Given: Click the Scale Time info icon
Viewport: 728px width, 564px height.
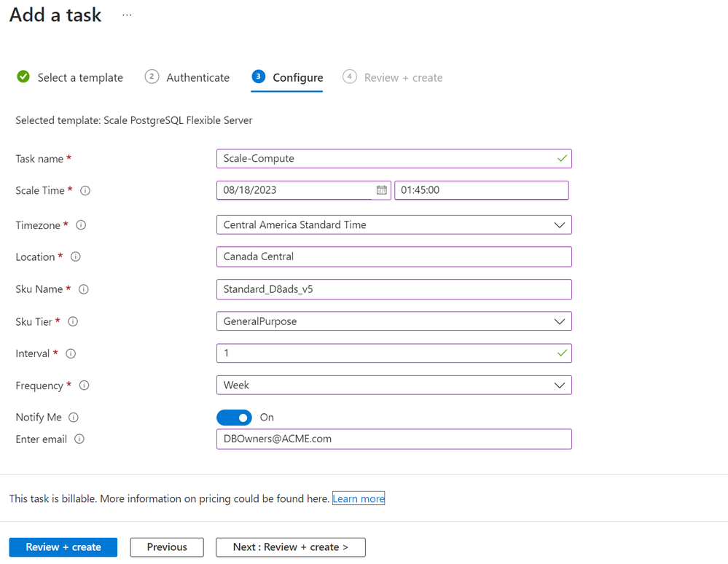Looking at the screenshot, I should click(x=85, y=191).
